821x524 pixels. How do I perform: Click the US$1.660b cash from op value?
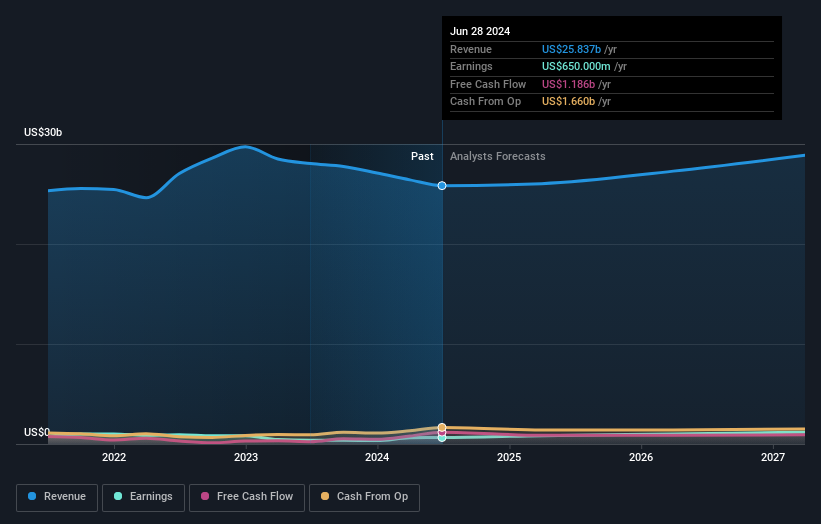568,102
